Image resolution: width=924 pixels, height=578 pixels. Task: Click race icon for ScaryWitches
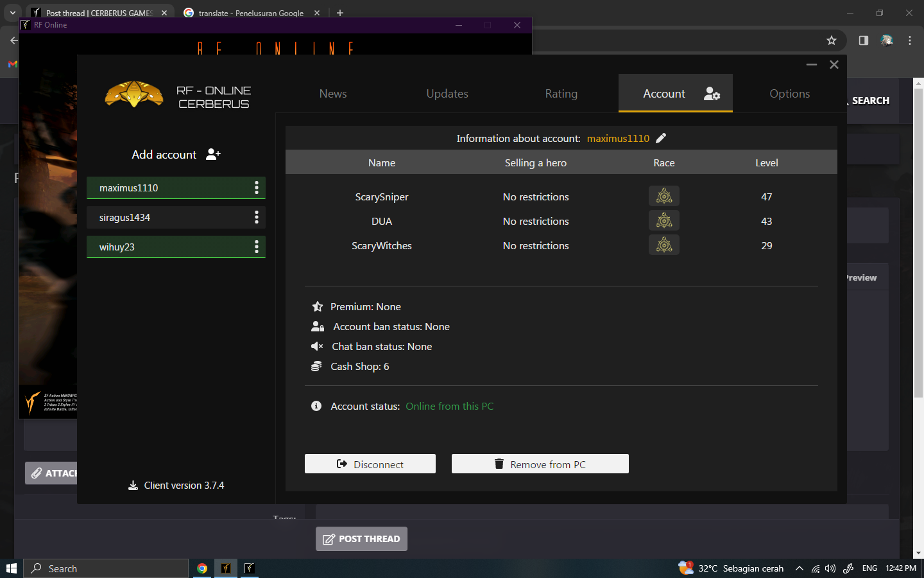664,245
